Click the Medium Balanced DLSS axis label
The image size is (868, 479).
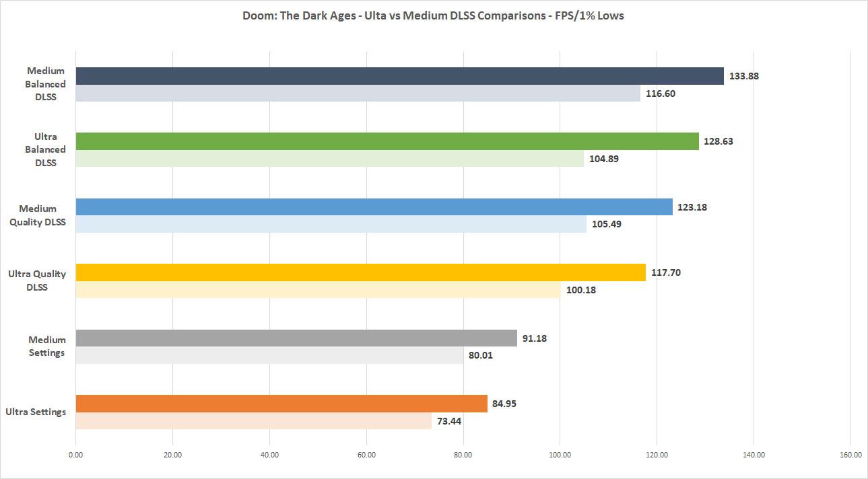tap(46, 84)
